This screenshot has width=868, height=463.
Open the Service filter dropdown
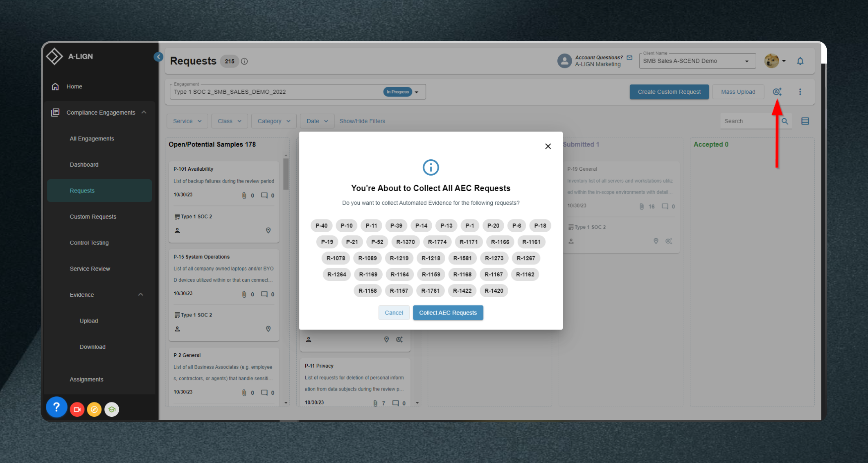pos(187,121)
